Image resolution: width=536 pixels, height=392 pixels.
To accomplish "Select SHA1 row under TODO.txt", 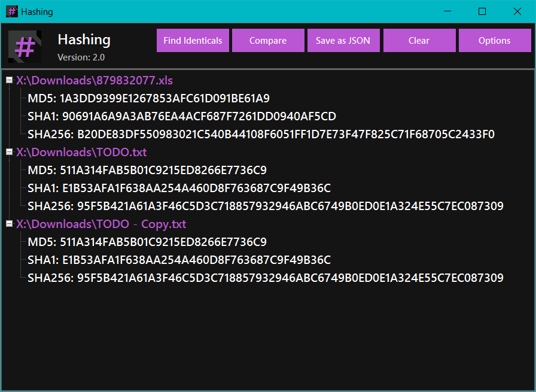I will [179, 188].
